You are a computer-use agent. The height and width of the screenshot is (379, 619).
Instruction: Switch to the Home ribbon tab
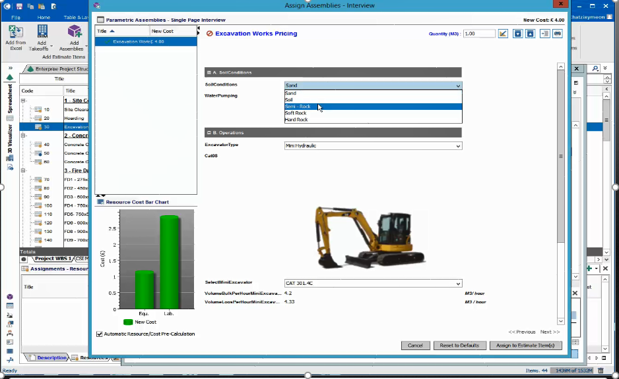point(43,17)
